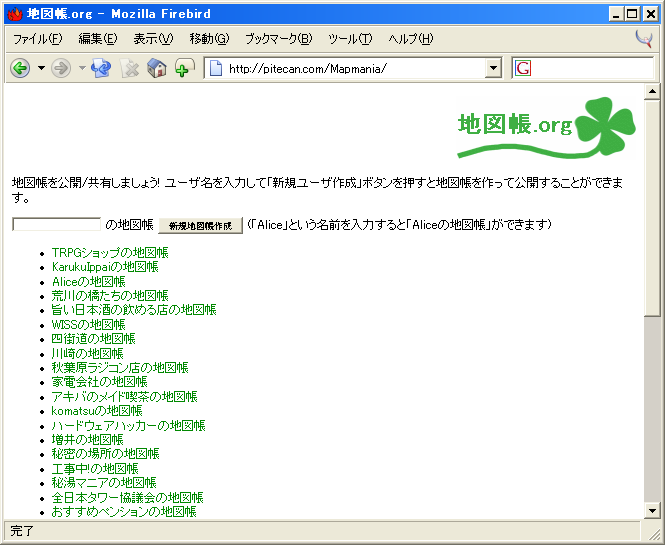Click the vertical scrollbar down arrow
The width and height of the screenshot is (665, 545).
652,511
